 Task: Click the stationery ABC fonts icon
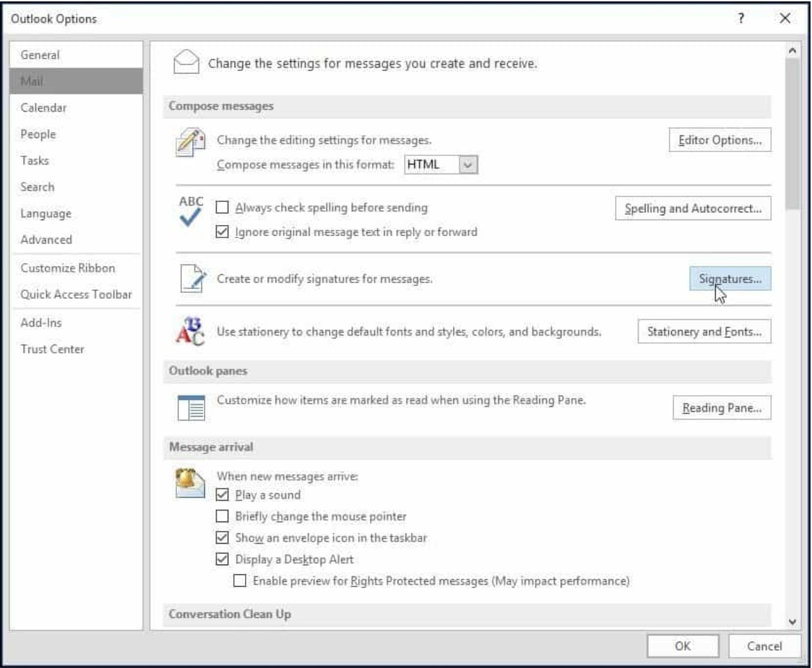[188, 333]
